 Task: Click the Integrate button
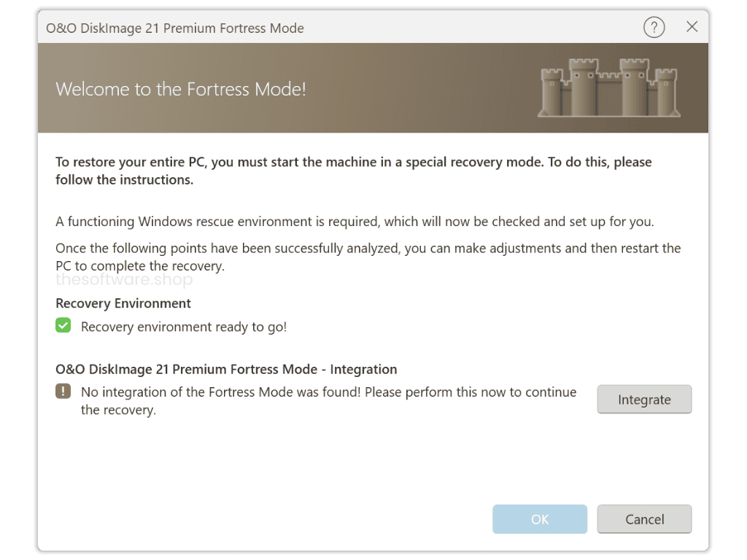coord(644,400)
